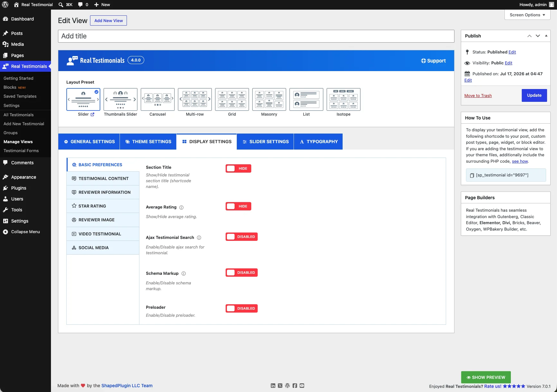Screen dimensions: 557x392
Task: Toggle the Section Title switch
Action: point(238,168)
